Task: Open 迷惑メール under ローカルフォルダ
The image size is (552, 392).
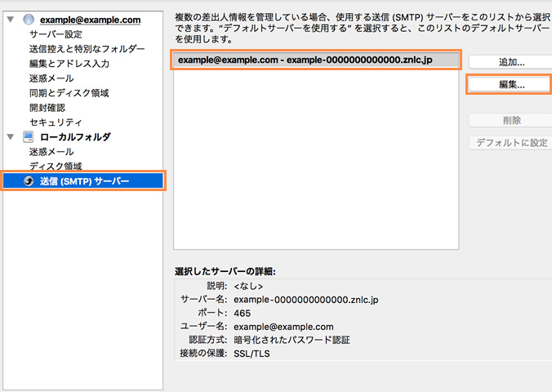Action: pos(51,152)
